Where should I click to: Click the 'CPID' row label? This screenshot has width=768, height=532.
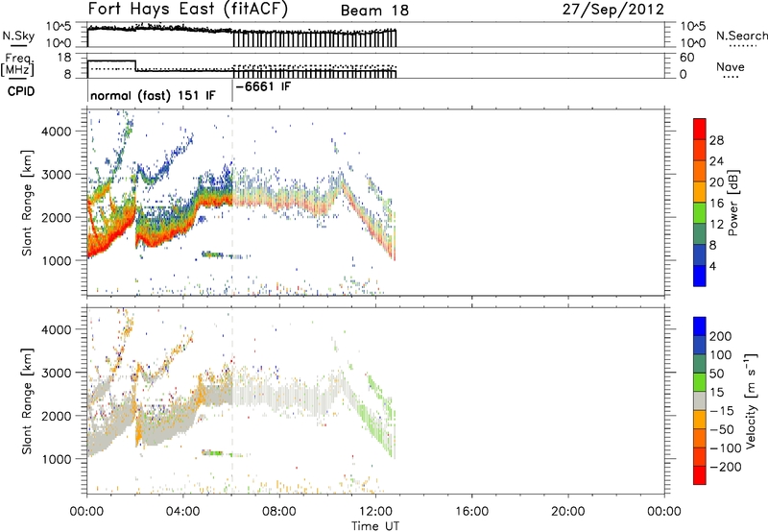[21, 91]
